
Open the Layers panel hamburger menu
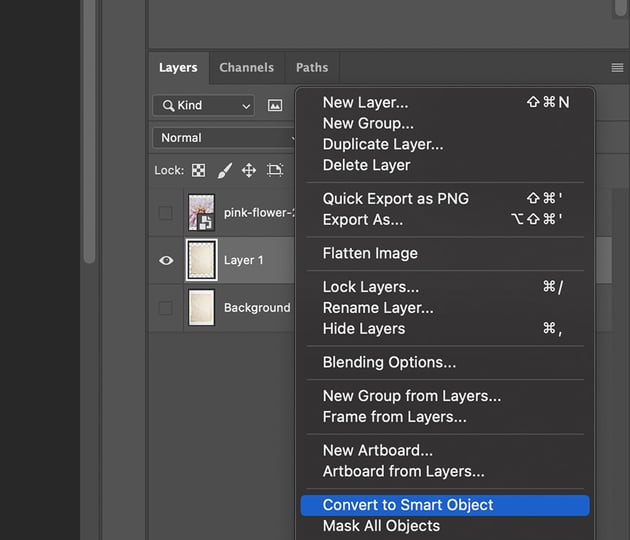click(617, 68)
